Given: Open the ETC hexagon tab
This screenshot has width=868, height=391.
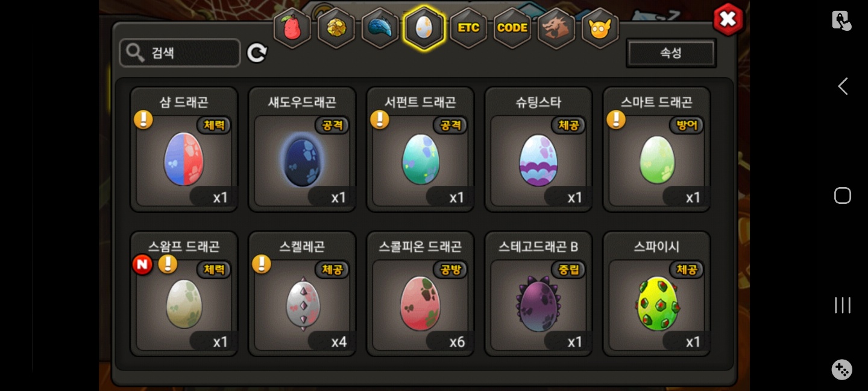Looking at the screenshot, I should coord(468,28).
